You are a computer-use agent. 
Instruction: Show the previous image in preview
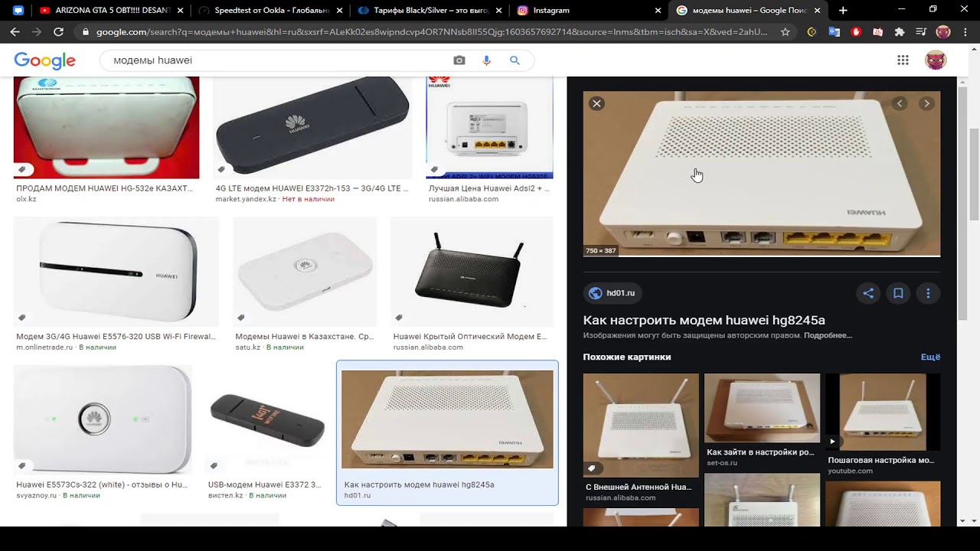[900, 103]
